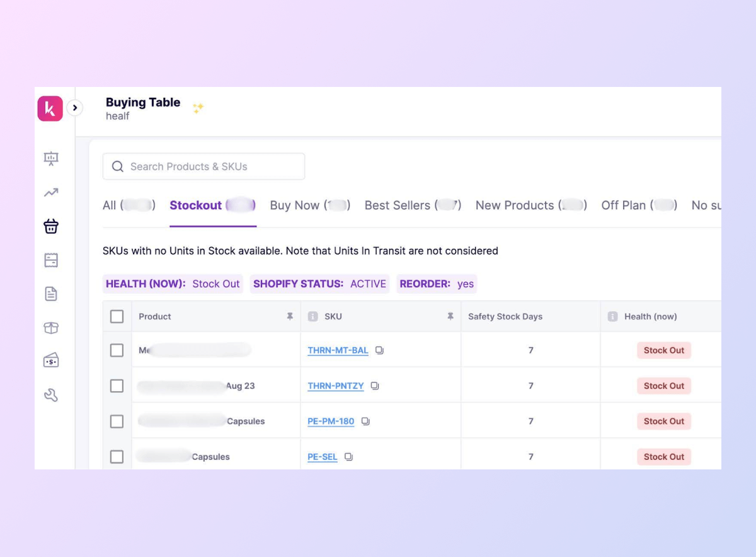
Task: Open the New Products tab
Action: (x=531, y=205)
